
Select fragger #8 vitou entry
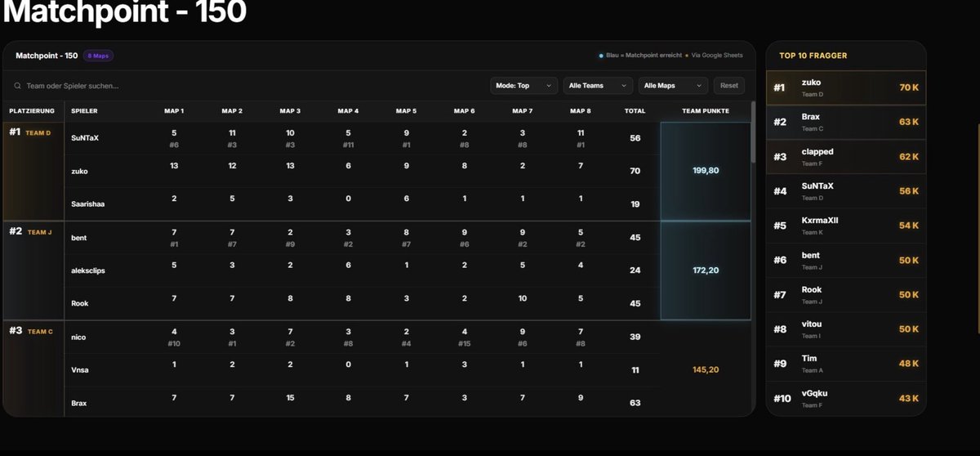click(846, 329)
